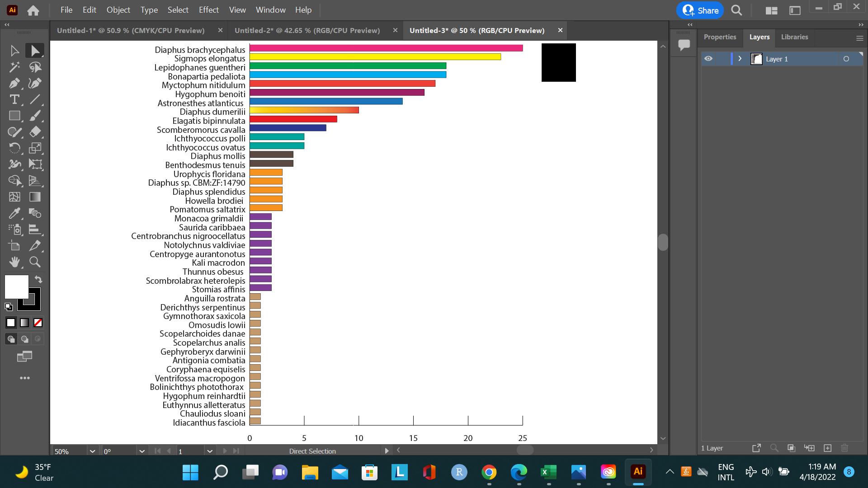Image resolution: width=868 pixels, height=488 pixels.
Task: Click the Share button
Action: tap(700, 10)
